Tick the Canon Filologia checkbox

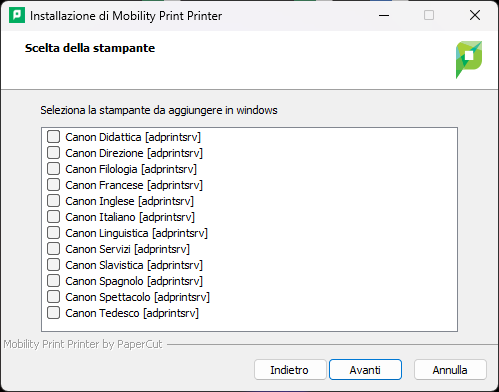53,169
